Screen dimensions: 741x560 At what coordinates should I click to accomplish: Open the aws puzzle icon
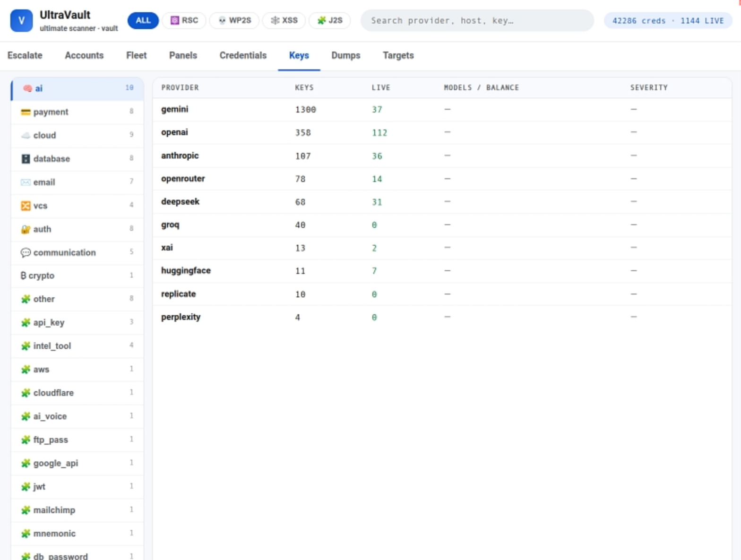click(26, 370)
